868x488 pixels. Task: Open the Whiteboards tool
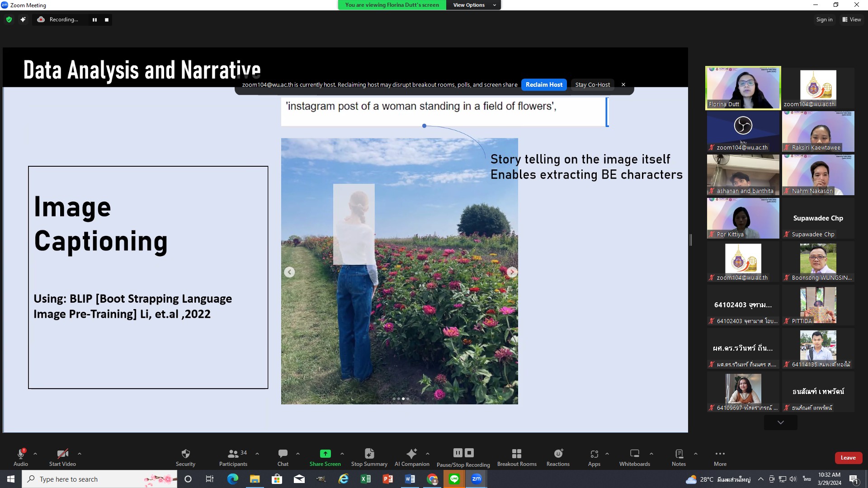(x=634, y=454)
